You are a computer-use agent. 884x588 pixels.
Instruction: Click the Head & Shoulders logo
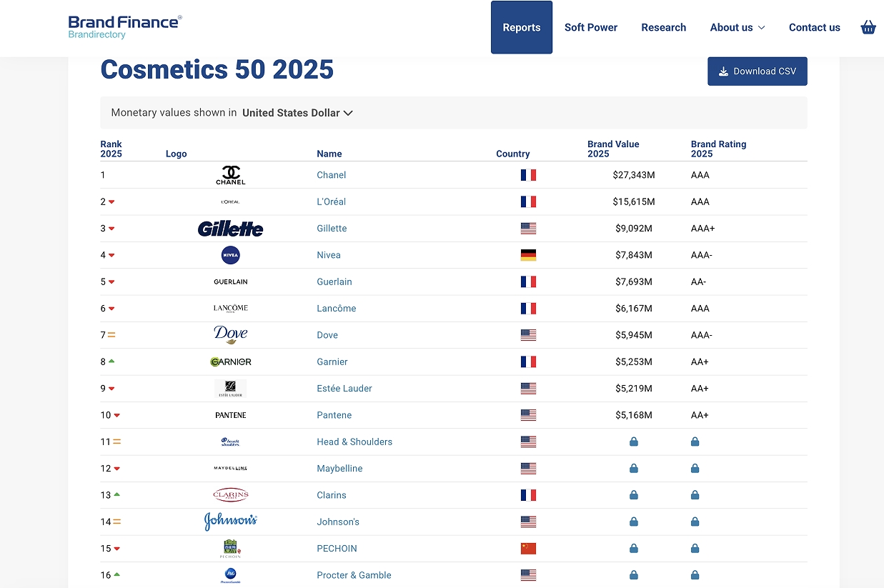point(231,442)
